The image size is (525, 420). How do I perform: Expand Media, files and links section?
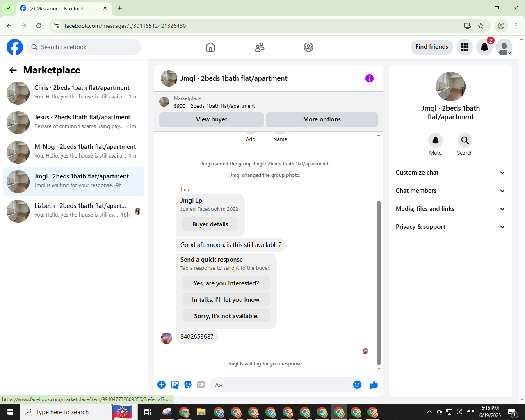(x=450, y=209)
